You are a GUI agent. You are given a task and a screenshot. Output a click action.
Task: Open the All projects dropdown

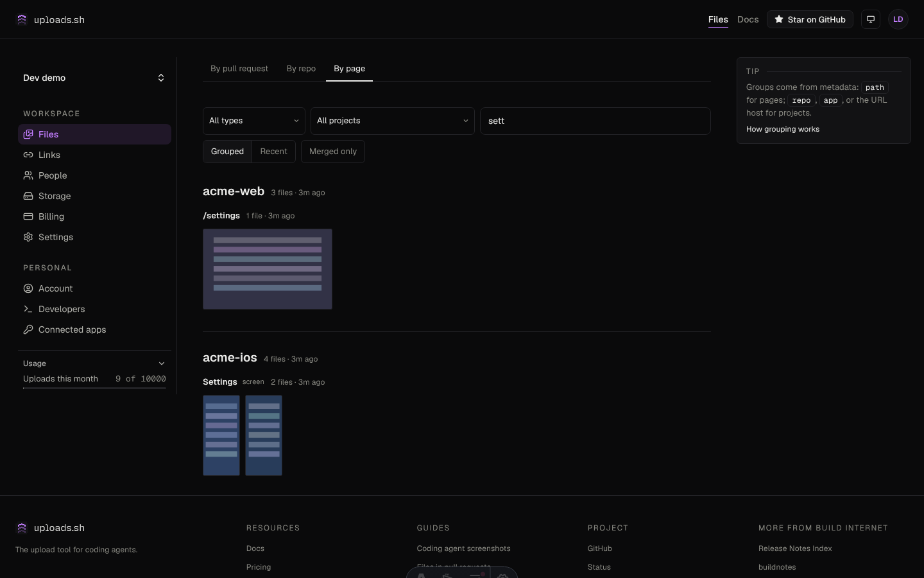[x=393, y=121]
